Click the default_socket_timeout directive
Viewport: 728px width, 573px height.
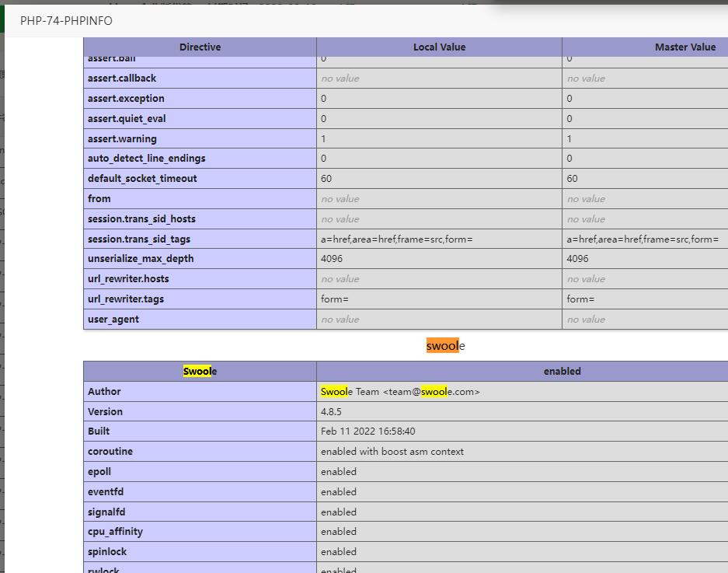(142, 179)
